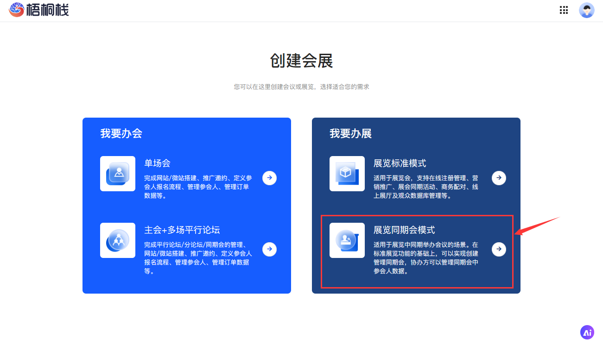
Task: Open the floating AI assistant button
Action: [x=587, y=332]
